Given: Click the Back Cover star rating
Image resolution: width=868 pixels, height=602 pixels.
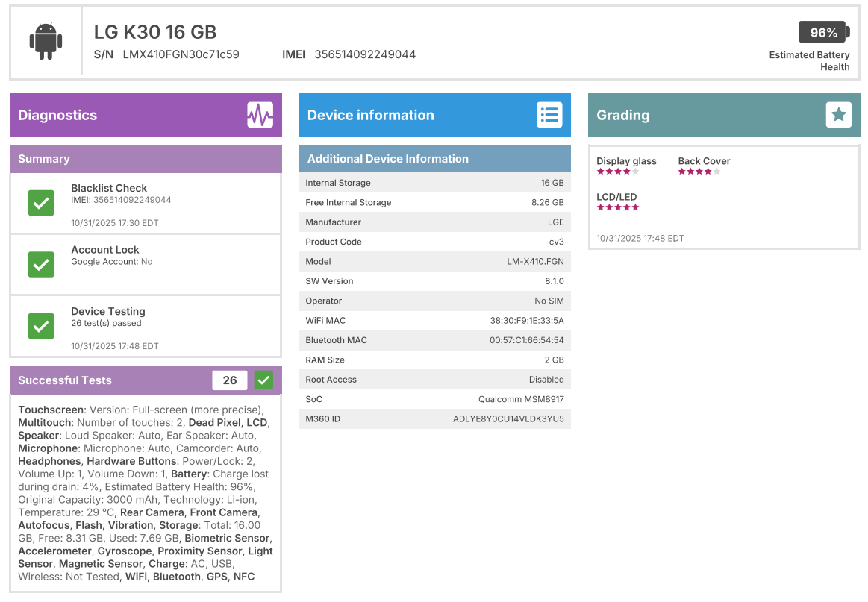Looking at the screenshot, I should (699, 172).
